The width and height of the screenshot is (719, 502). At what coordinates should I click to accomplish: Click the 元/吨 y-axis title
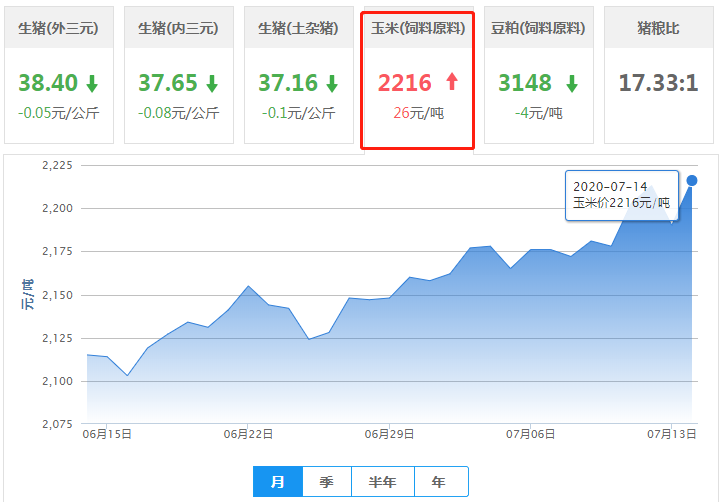28,296
